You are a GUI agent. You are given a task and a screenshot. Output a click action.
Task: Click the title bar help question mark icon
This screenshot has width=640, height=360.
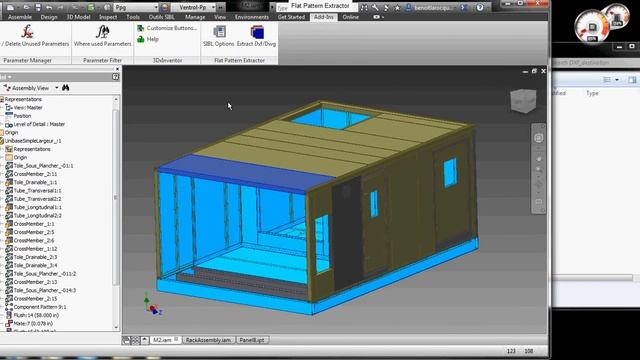point(480,7)
